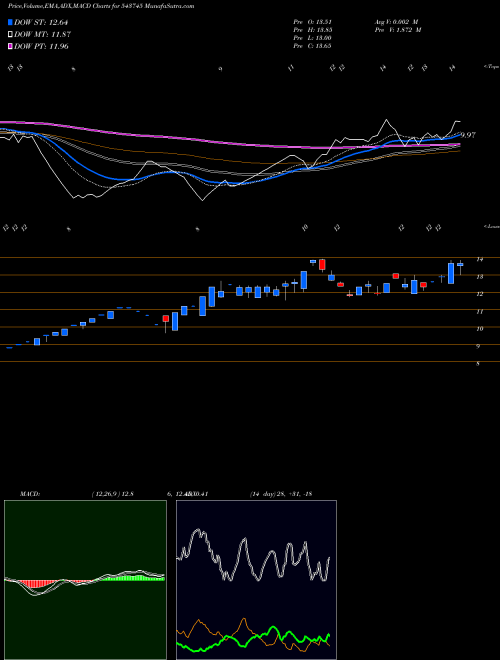Click the price axis label 11
This screenshot has height=660, width=500.
(x=479, y=312)
